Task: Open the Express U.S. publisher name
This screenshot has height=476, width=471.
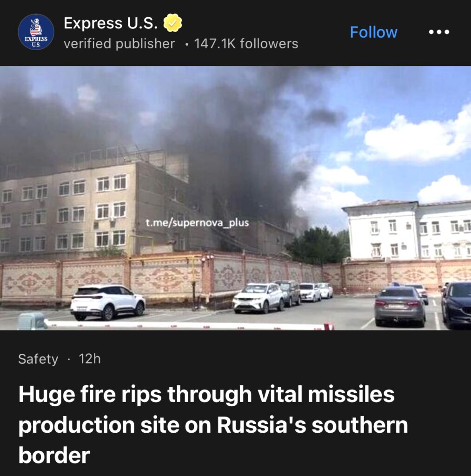Action: click(x=111, y=23)
